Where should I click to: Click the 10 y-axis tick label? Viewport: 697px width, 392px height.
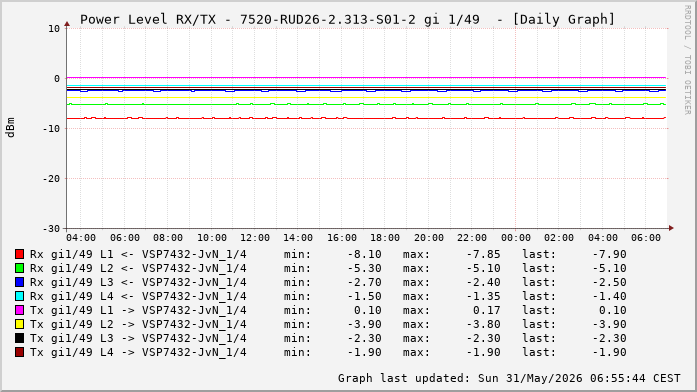[54, 29]
